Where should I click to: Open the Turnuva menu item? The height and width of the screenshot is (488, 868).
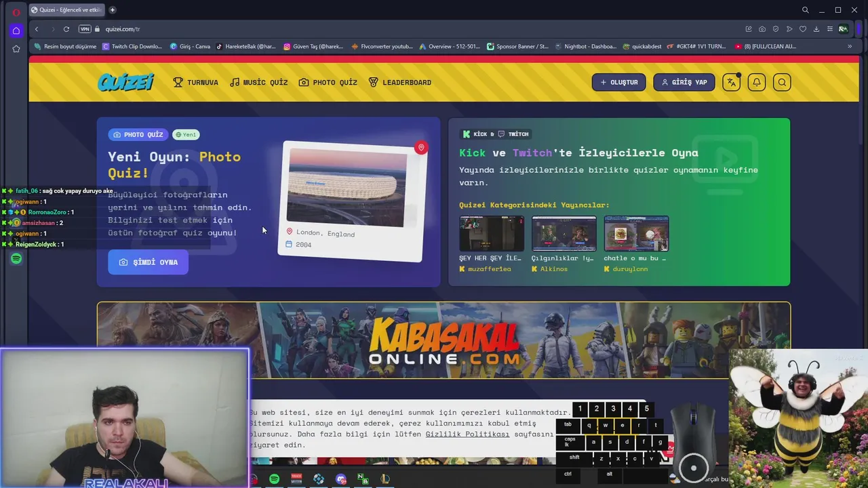[195, 82]
